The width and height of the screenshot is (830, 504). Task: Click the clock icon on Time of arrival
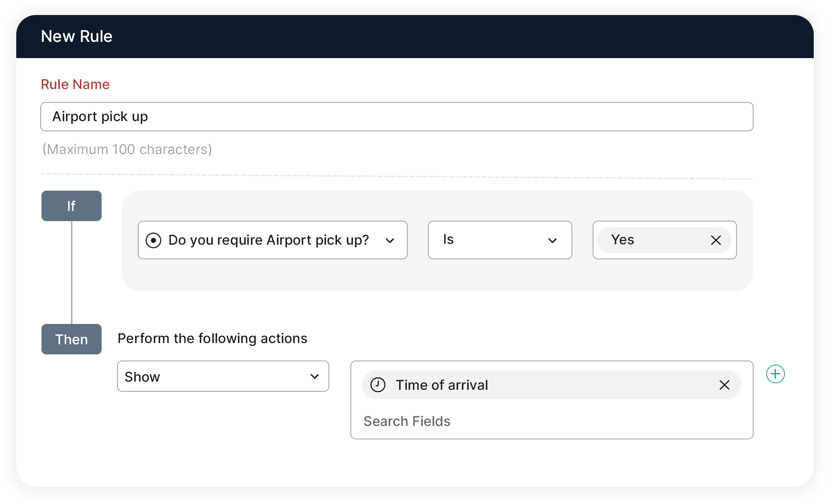point(378,385)
